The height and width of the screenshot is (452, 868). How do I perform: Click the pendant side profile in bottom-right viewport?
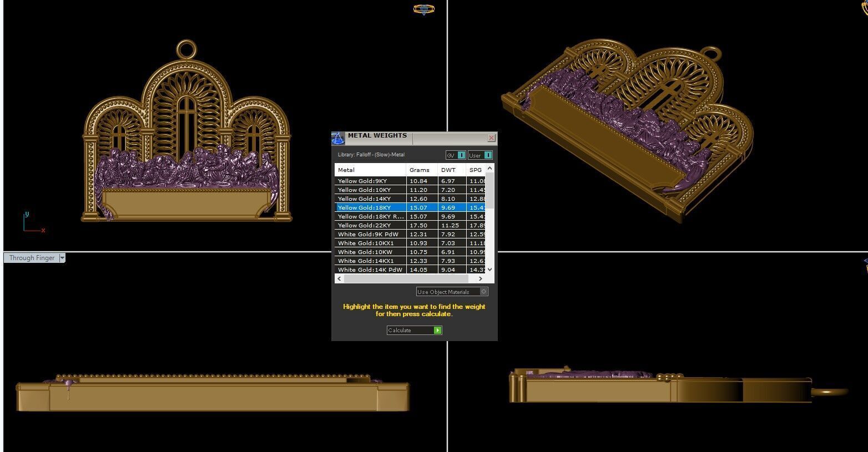tap(678, 384)
